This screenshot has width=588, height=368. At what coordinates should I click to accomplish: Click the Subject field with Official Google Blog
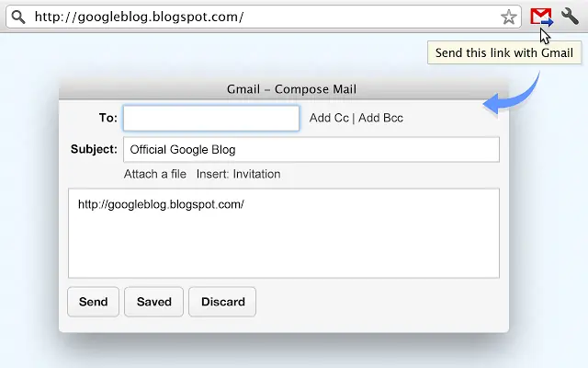point(311,149)
